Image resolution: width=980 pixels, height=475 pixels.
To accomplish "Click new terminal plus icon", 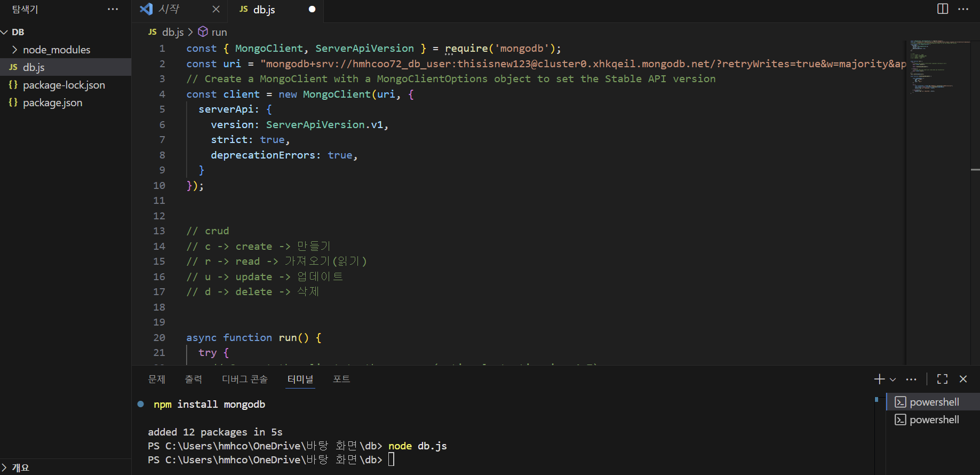I will 879,379.
